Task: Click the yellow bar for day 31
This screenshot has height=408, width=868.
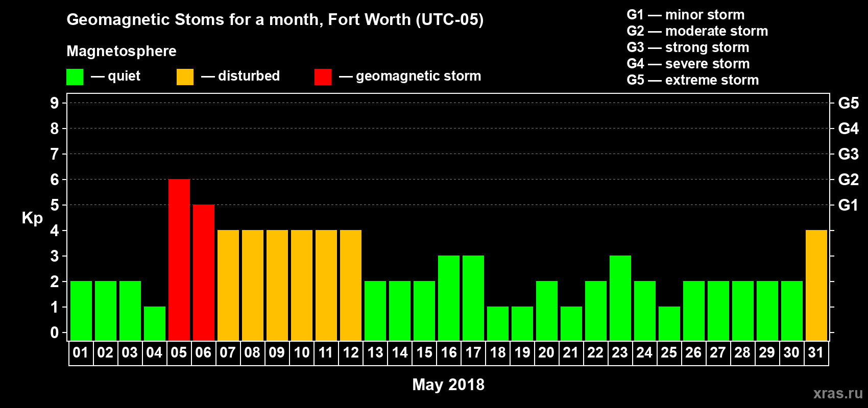Action: point(816,285)
